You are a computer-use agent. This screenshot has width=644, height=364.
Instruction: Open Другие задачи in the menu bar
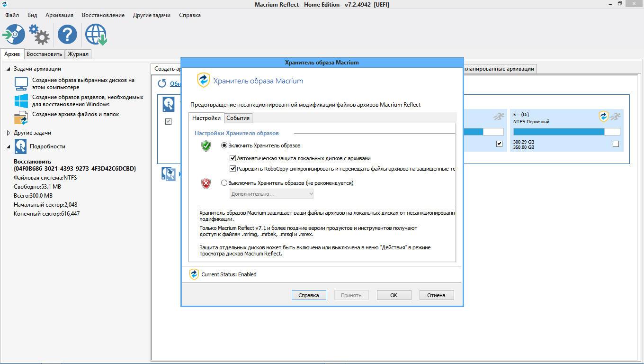(152, 15)
